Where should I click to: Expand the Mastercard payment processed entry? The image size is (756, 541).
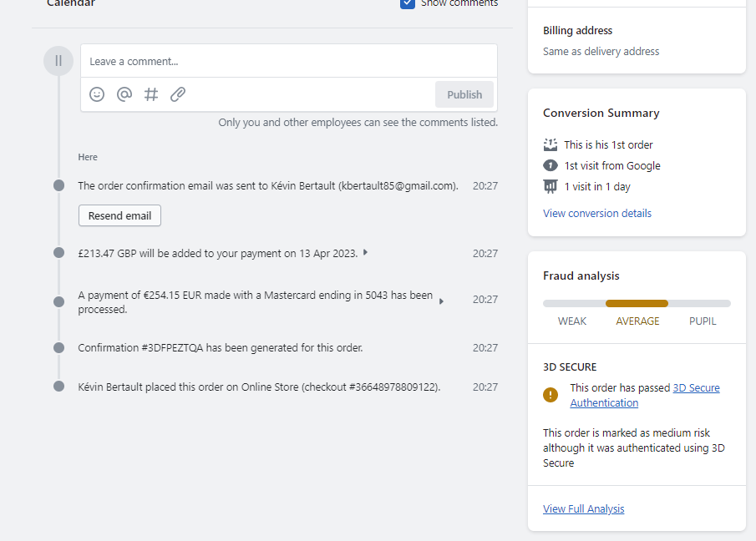coord(441,301)
